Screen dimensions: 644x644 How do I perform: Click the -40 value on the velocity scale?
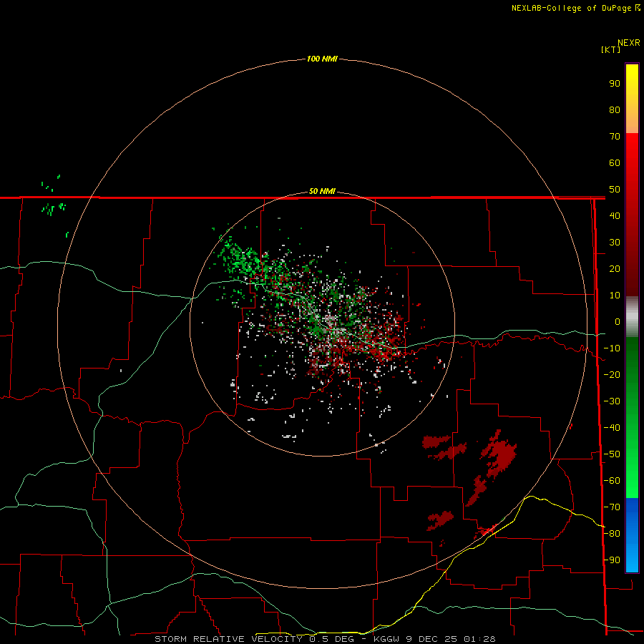tap(612, 428)
